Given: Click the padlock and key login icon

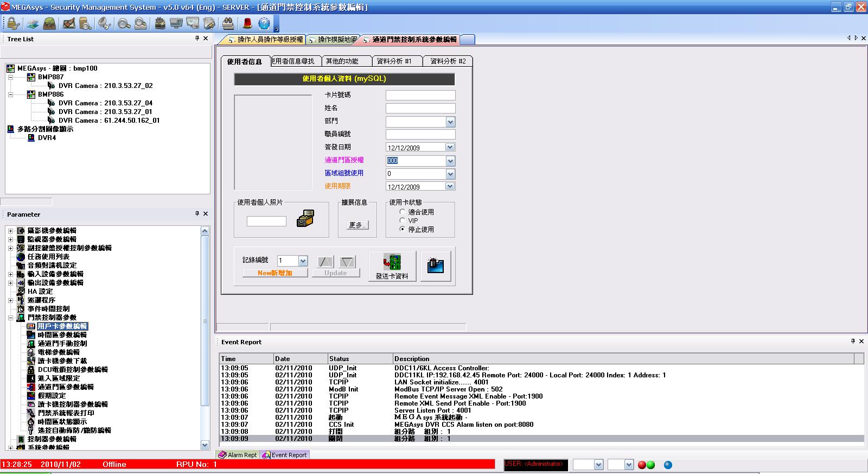Looking at the screenshot, I should coord(13,23).
